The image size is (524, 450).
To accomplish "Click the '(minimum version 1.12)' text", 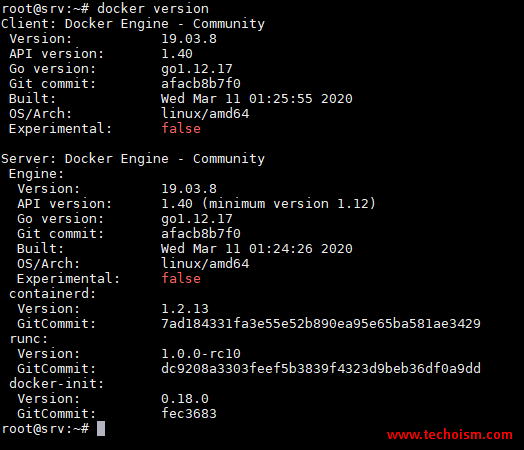I will point(289,204).
